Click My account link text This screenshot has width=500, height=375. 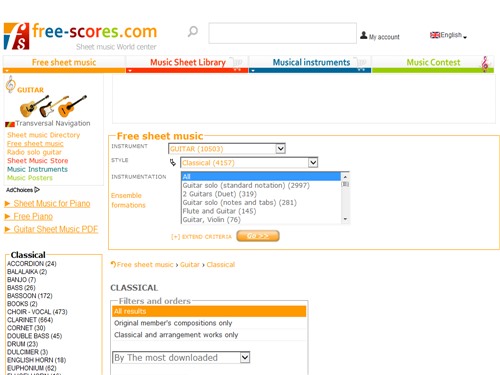[x=384, y=37]
